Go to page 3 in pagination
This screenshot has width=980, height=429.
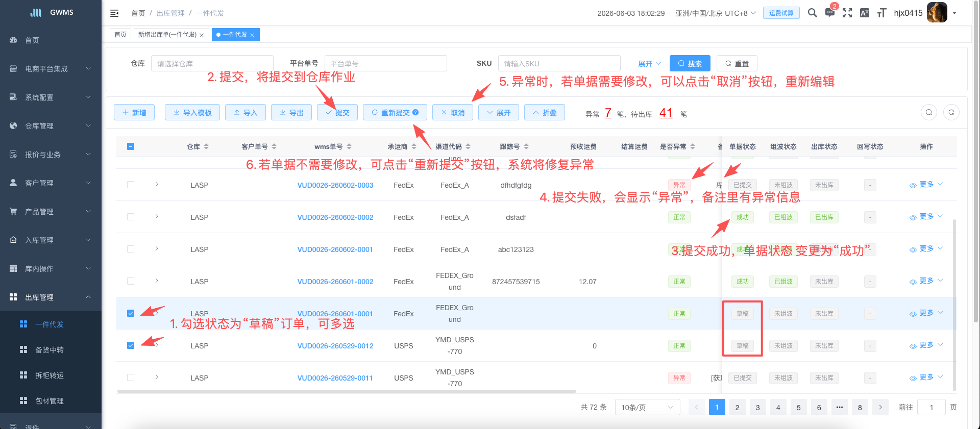(757, 407)
